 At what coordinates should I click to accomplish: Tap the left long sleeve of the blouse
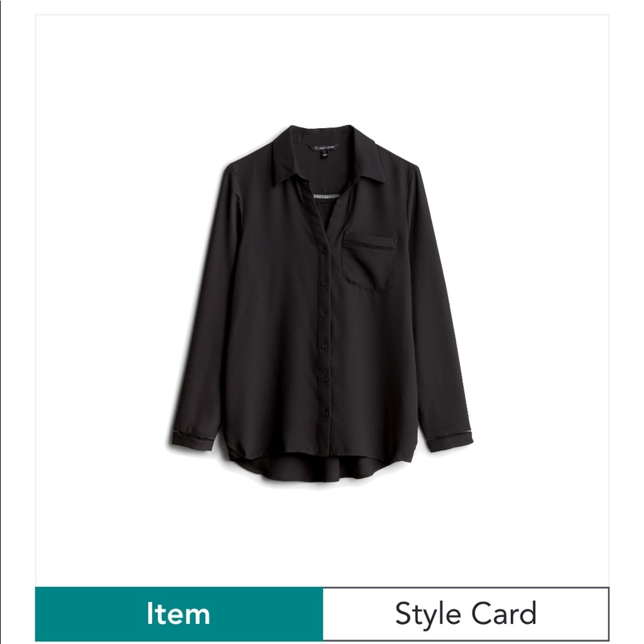point(206,304)
